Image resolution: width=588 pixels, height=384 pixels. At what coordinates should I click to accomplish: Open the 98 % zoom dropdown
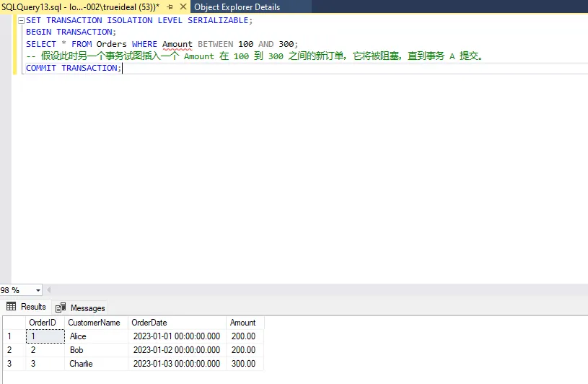[x=38, y=290]
